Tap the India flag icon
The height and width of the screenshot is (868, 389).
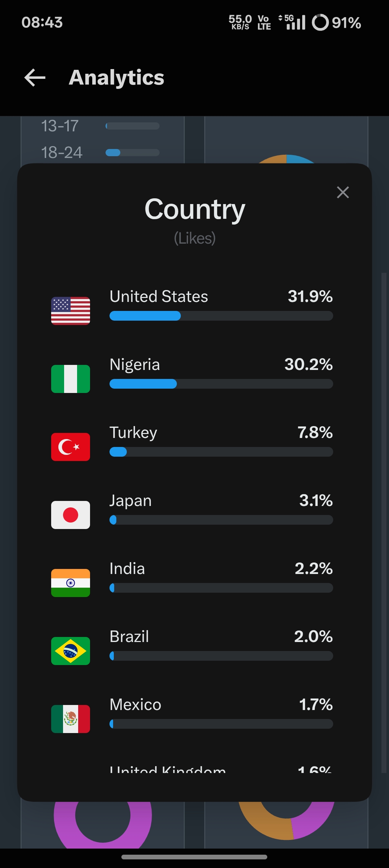point(71,583)
